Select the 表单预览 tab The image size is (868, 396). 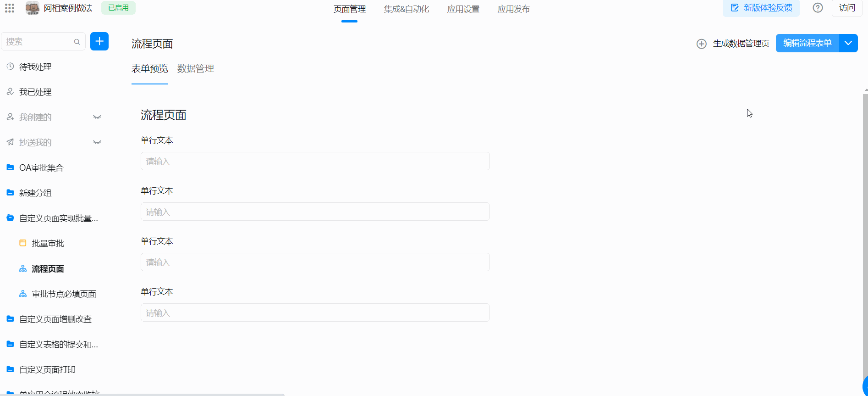pyautogui.click(x=150, y=69)
